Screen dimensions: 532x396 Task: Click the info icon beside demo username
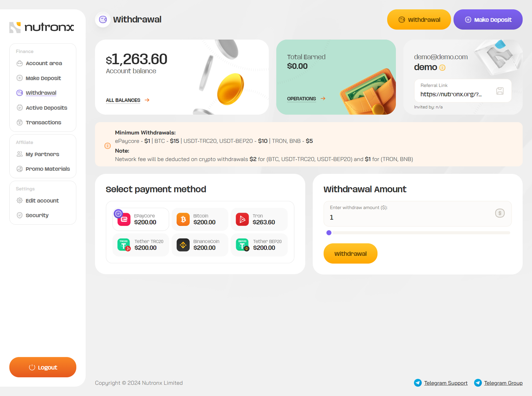(x=442, y=68)
